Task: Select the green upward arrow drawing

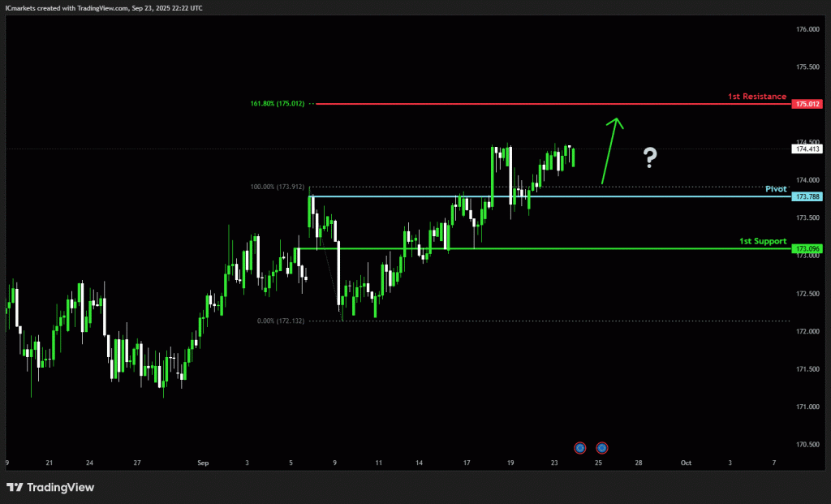Action: pyautogui.click(x=610, y=150)
